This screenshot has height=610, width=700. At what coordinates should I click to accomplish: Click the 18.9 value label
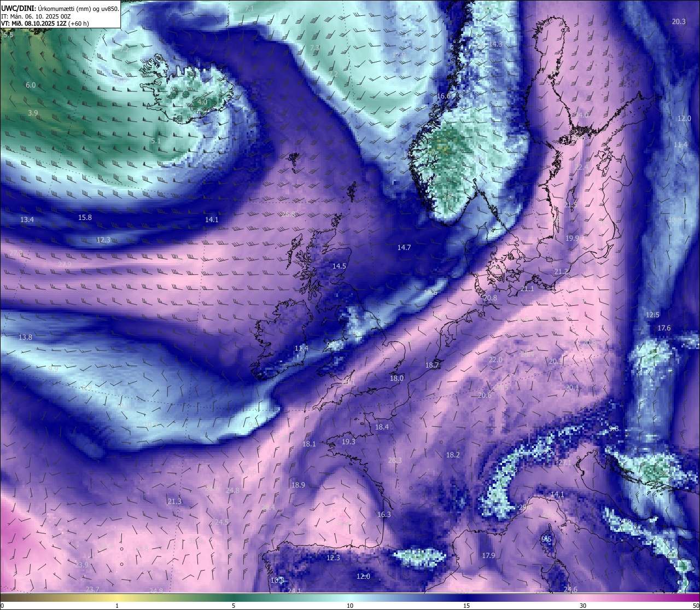(298, 485)
